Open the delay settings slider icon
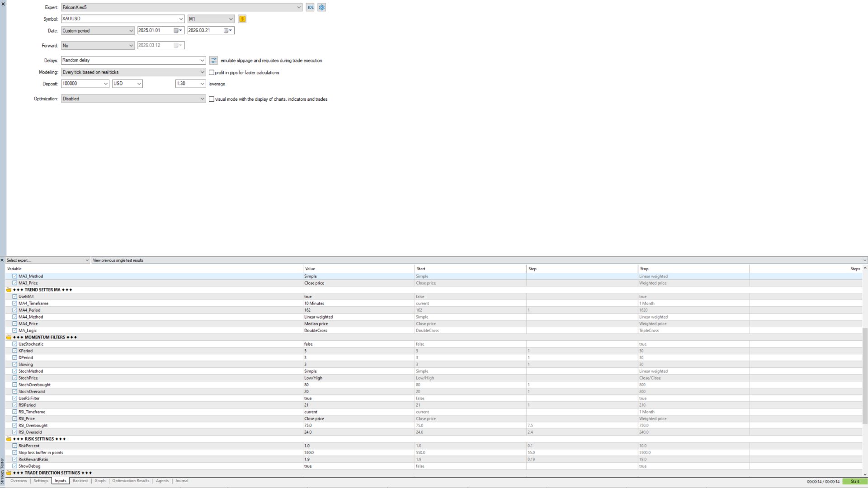 (x=214, y=61)
